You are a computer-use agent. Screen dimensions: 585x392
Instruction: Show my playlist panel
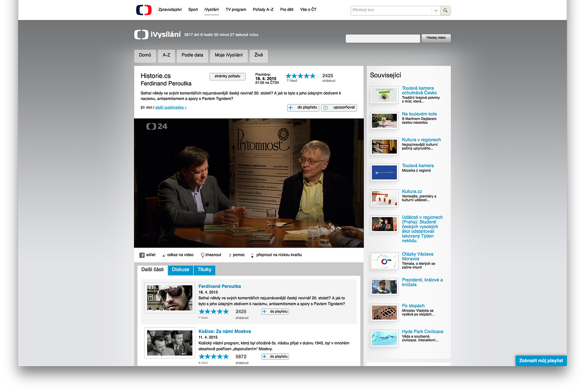tap(541, 361)
